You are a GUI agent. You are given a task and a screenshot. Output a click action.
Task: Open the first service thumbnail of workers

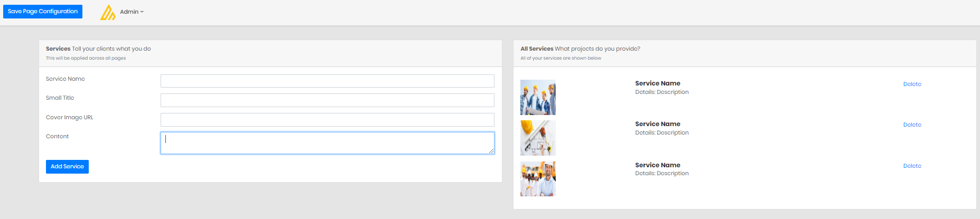pos(538,97)
